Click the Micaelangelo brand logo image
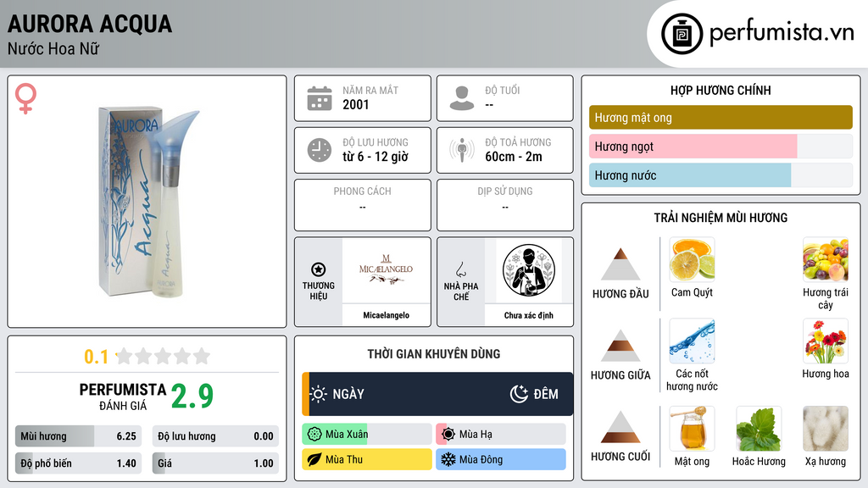 pyautogui.click(x=386, y=270)
